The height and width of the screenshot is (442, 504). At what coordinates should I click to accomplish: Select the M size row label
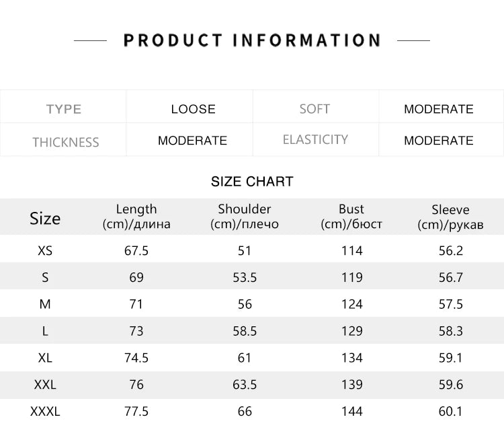click(x=45, y=304)
